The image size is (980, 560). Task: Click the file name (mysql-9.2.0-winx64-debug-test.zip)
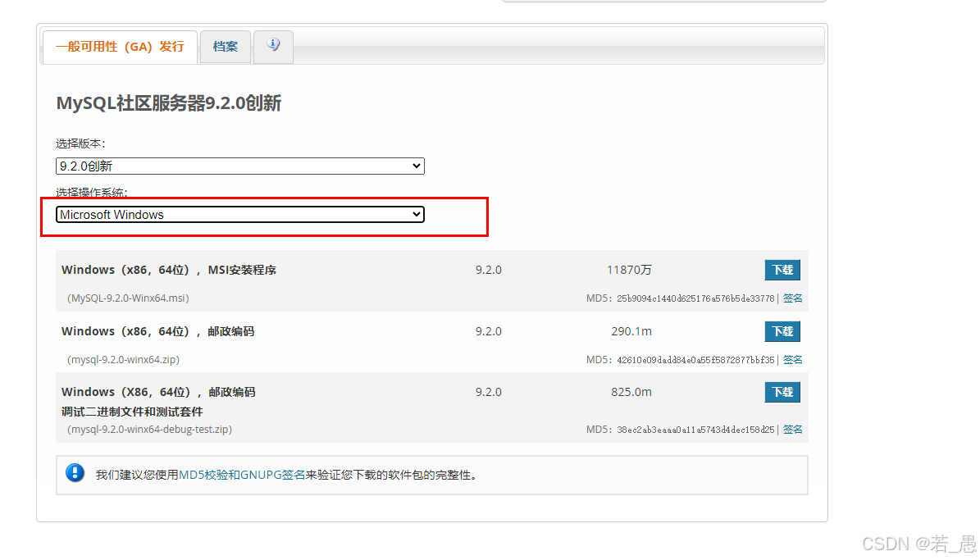pos(149,430)
